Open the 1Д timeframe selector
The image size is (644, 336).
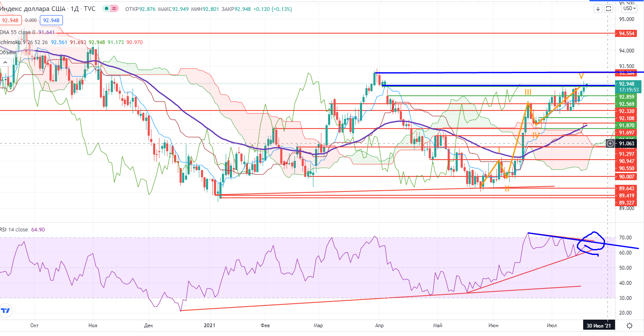coord(74,8)
